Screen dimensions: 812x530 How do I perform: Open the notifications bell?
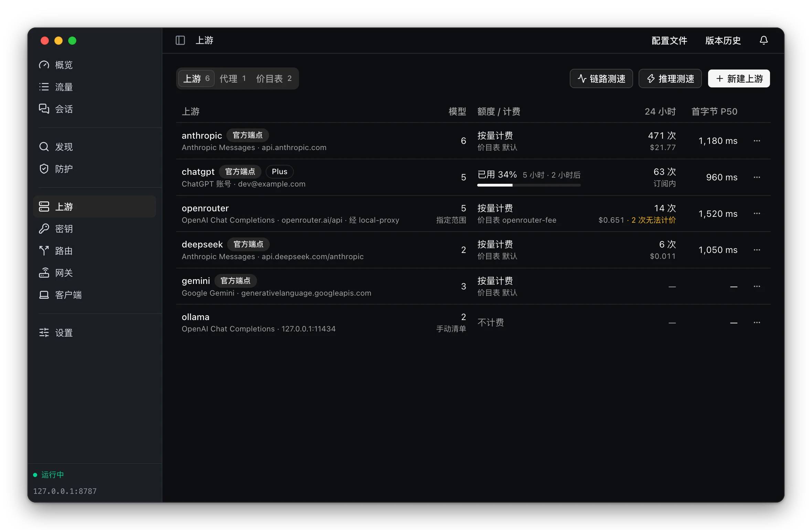pyautogui.click(x=763, y=40)
